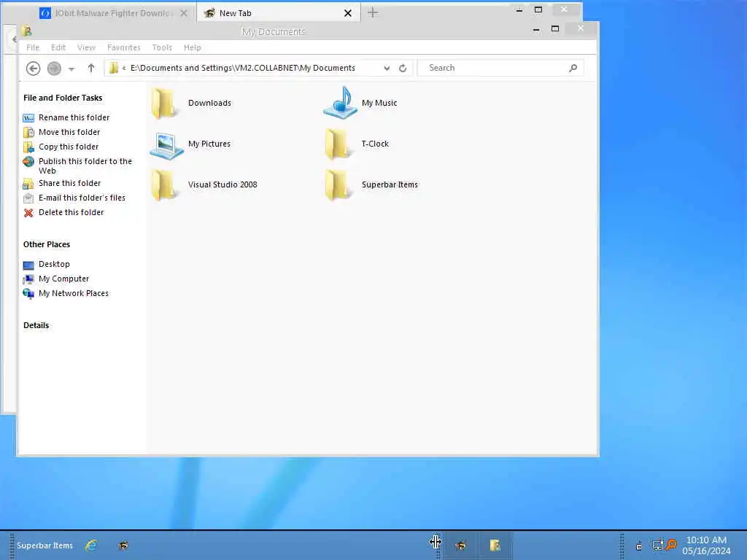The image size is (747, 560).
Task: Select the T-Clock folder icon
Action: (337, 144)
